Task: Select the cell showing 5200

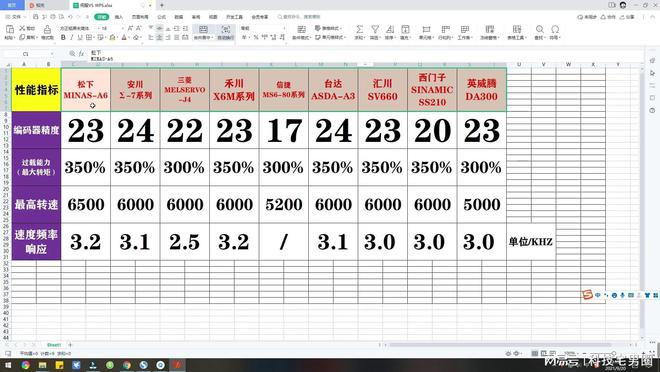Action: tap(284, 205)
